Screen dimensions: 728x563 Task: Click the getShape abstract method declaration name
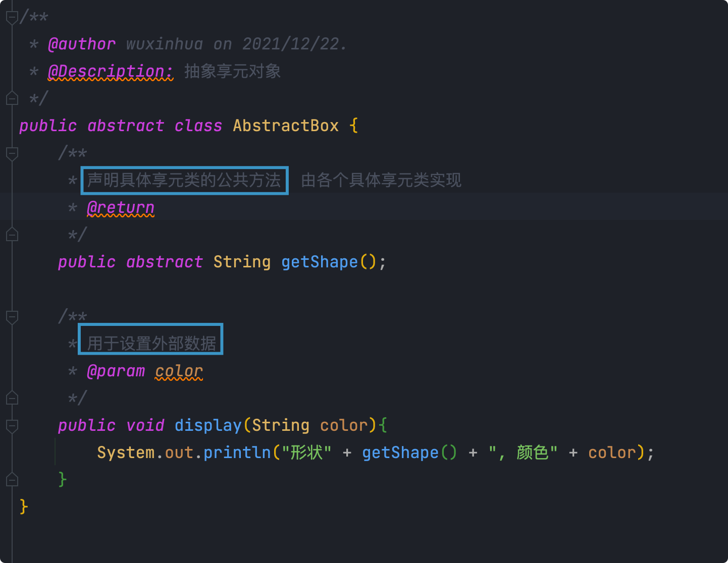[319, 262]
